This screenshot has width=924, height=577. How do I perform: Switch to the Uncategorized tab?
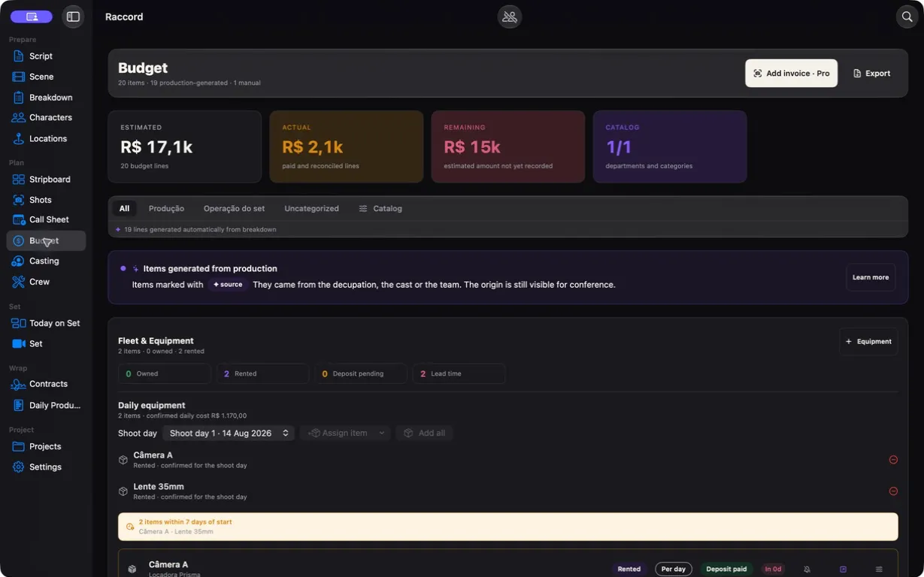[x=311, y=209]
